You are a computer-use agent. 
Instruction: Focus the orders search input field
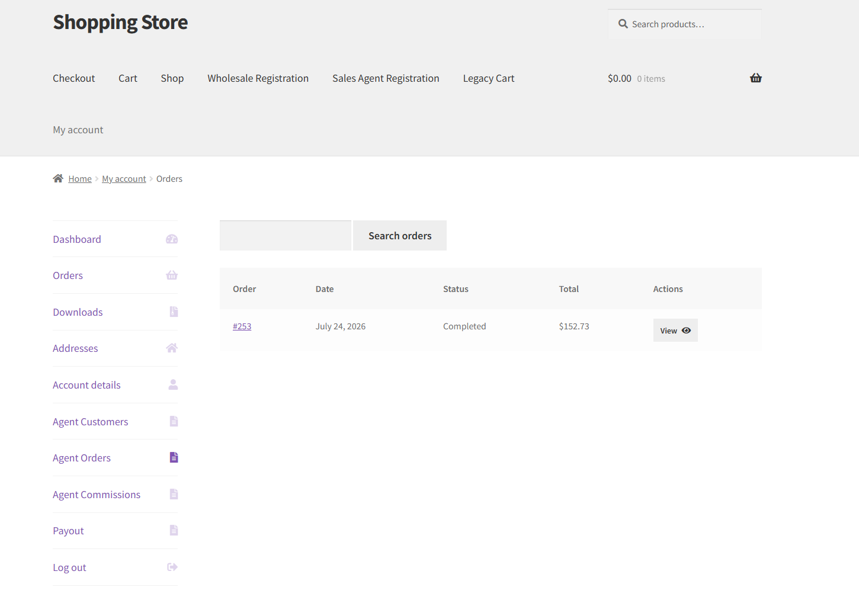(x=286, y=236)
